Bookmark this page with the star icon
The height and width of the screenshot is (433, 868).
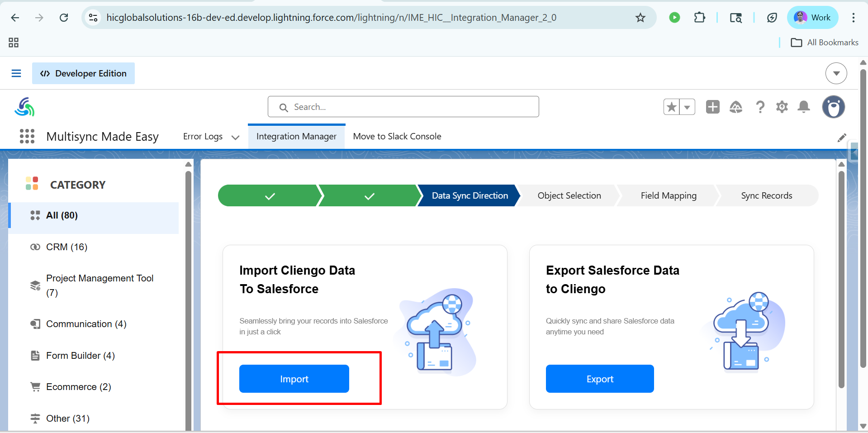640,18
